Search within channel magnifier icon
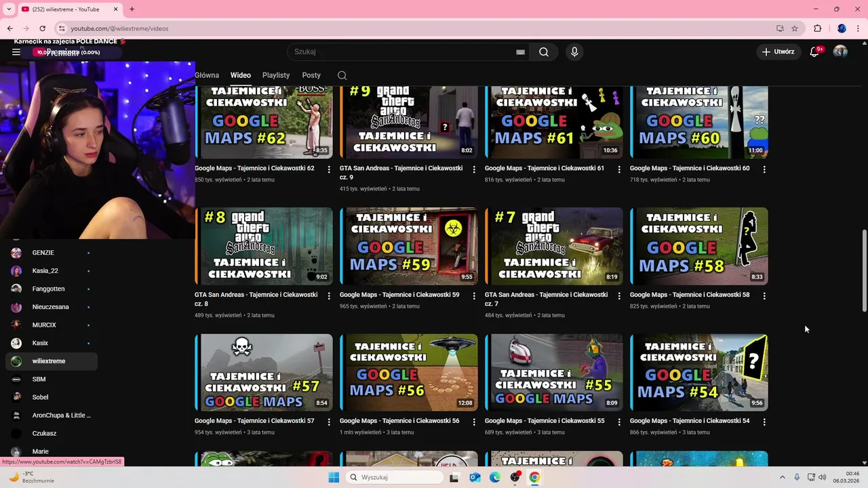The width and height of the screenshot is (868, 488). tap(342, 75)
